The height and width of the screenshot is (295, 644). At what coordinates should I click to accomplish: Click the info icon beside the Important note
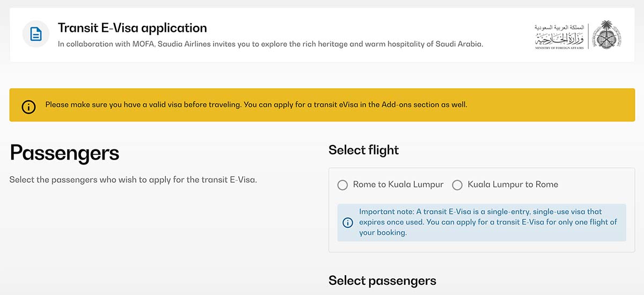348,222
